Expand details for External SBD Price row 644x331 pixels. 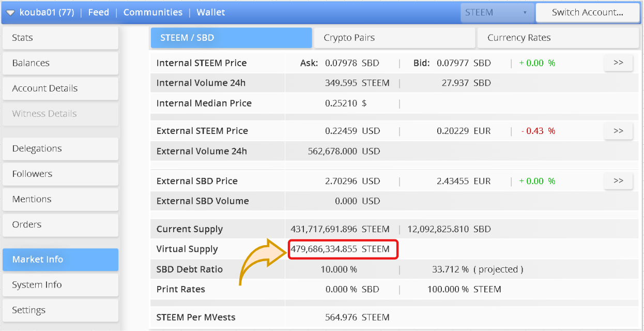[x=618, y=181]
